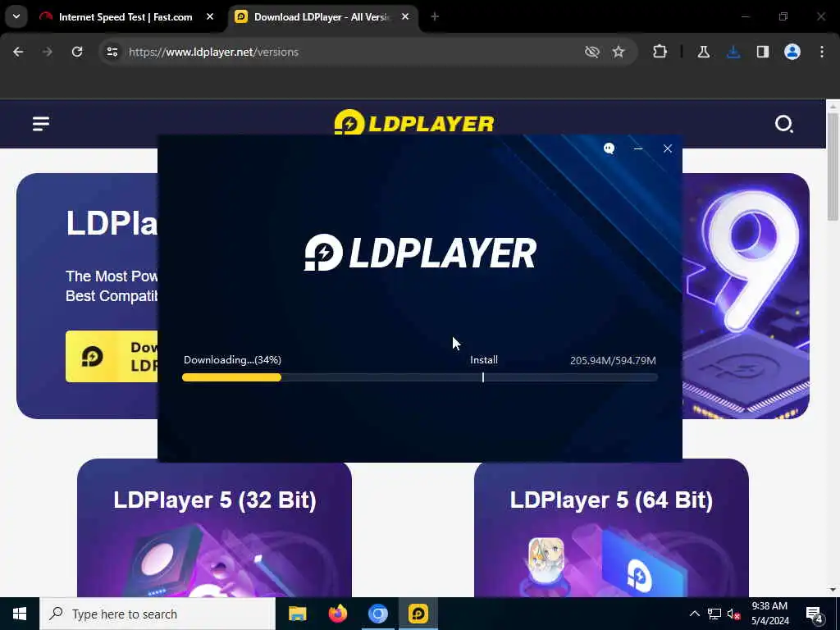This screenshot has height=630, width=840.
Task: Open the notification center icon
Action: (x=815, y=614)
